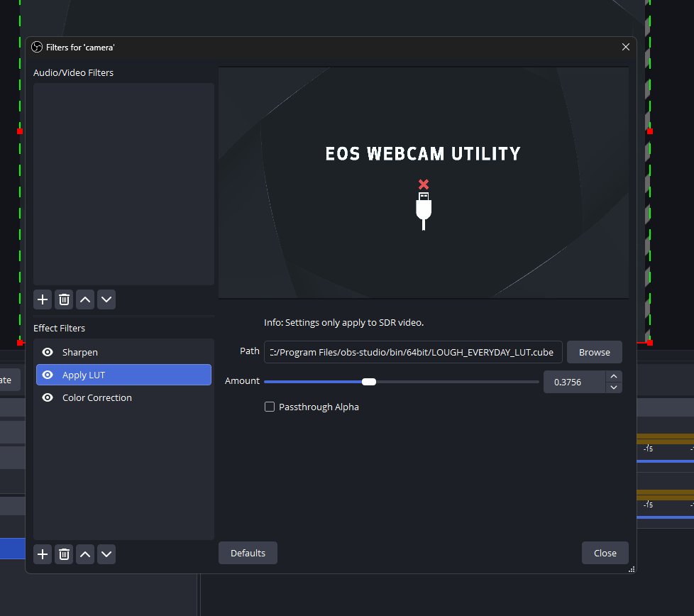Increase the Amount value with up arrow
694x616 pixels.
pyautogui.click(x=614, y=376)
